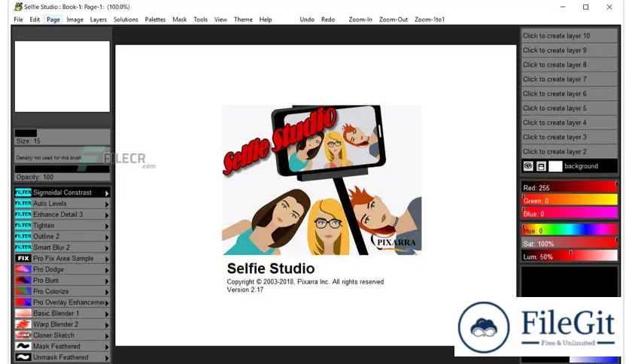Open the Solutions menu

[126, 20]
